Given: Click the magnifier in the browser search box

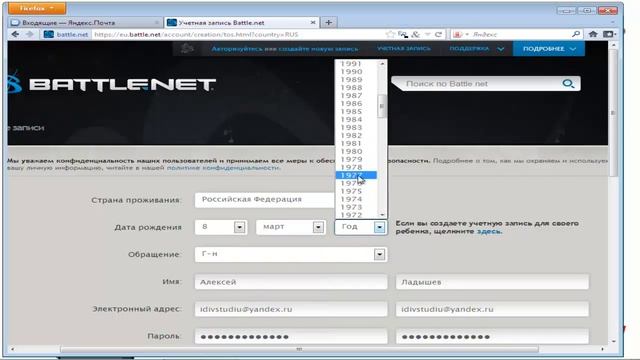Looking at the screenshot, I should click(x=576, y=34).
